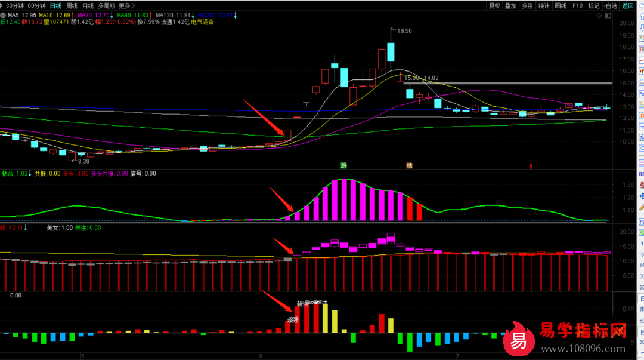The image size is (644, 360).
Task: Click the blue left arrow icon
Action: coord(642,6)
